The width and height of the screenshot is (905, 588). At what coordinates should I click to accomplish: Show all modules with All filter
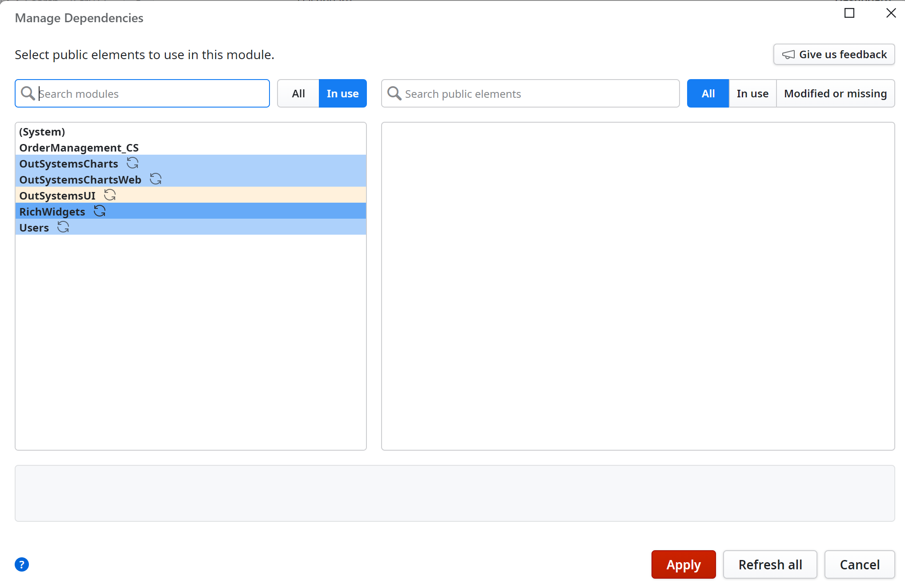click(x=298, y=93)
